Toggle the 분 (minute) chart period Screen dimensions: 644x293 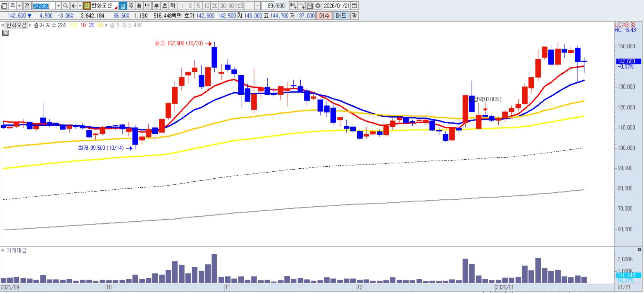click(156, 6)
